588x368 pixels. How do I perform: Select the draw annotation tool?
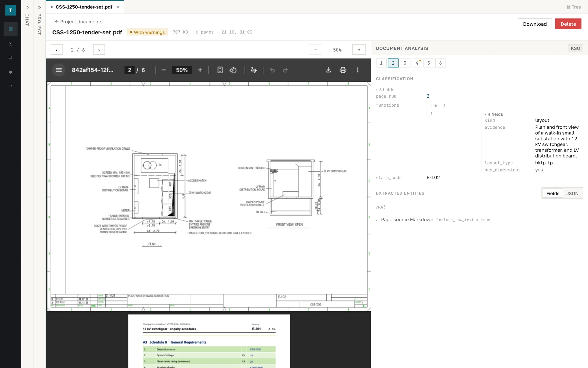[x=254, y=70]
